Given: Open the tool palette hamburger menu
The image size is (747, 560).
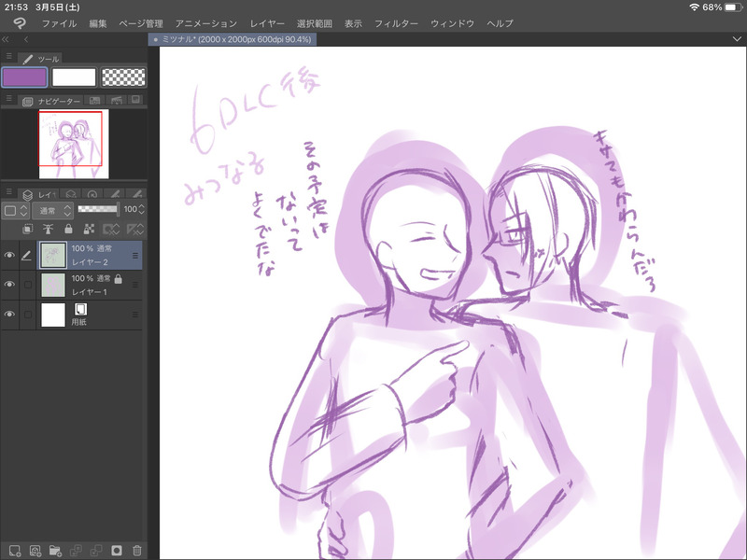Looking at the screenshot, I should tap(8, 57).
